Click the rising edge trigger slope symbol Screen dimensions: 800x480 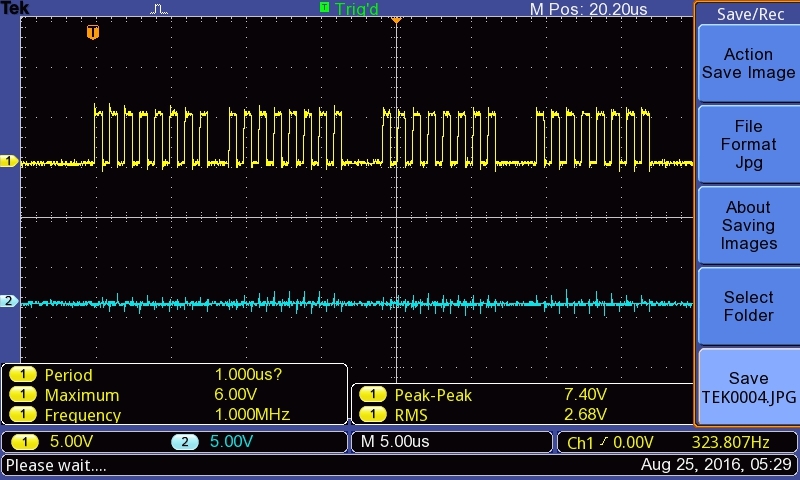click(x=604, y=442)
